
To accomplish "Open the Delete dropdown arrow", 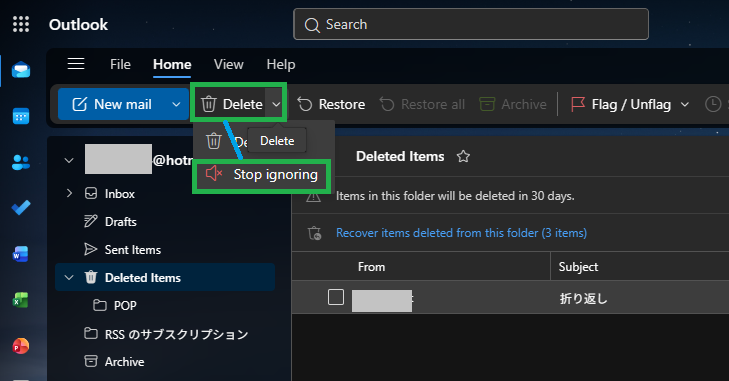I will click(x=276, y=104).
